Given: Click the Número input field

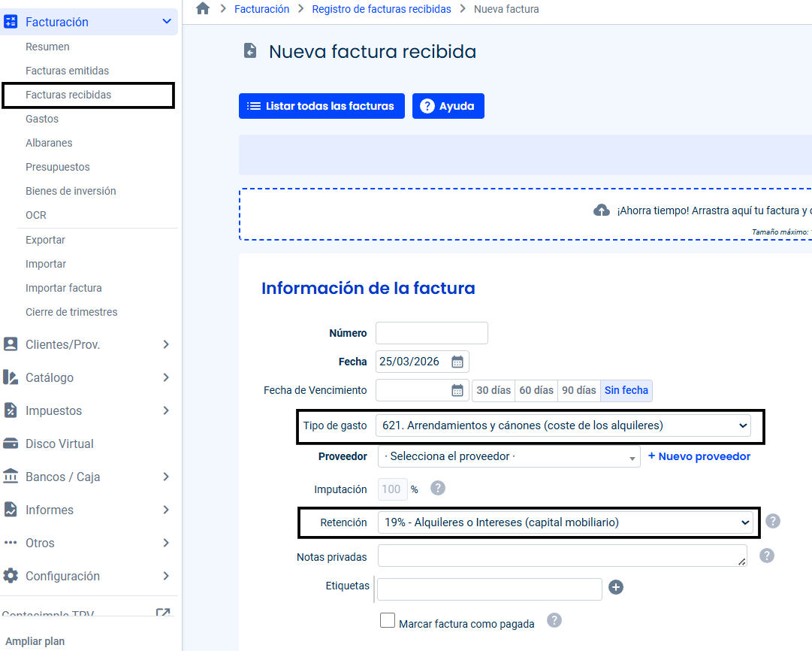Looking at the screenshot, I should click(x=432, y=333).
